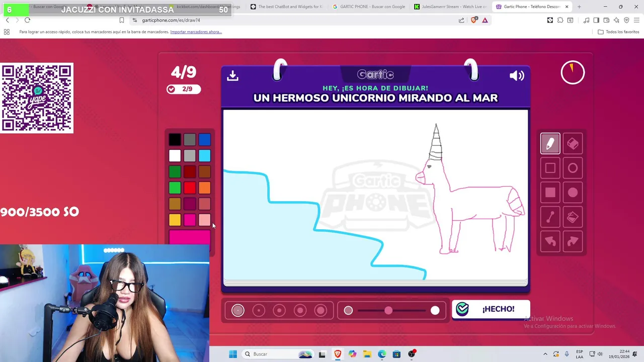This screenshot has height=362, width=644.
Task: Click inside the drawing canvas
Action: (x=375, y=196)
